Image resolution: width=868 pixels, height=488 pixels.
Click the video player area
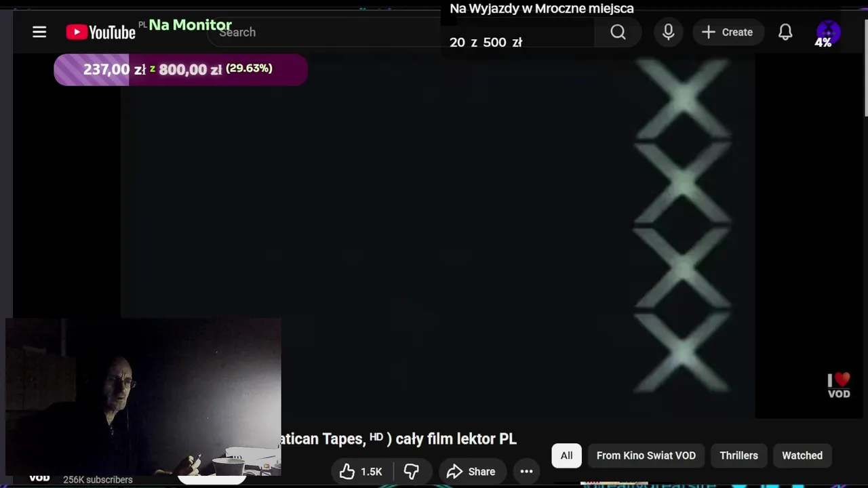[438, 237]
